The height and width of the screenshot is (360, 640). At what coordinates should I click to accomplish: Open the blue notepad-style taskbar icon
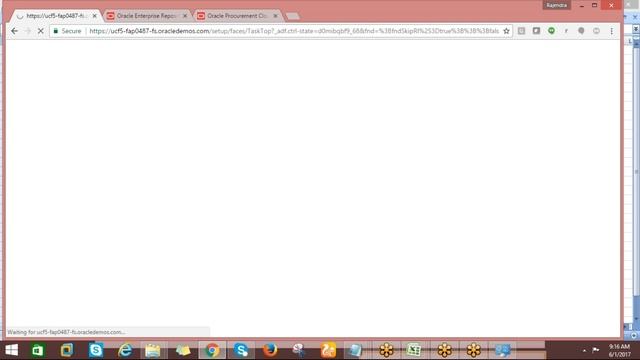point(355,350)
